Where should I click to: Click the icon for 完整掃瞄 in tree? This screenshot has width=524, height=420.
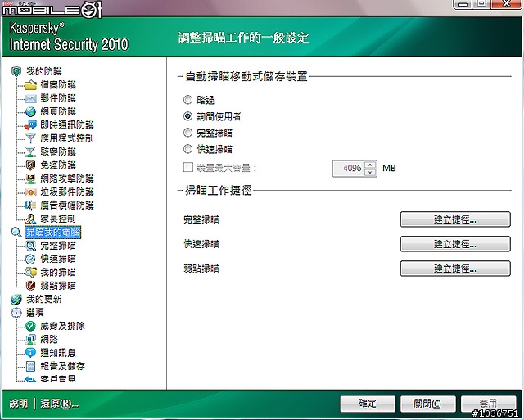point(30,246)
